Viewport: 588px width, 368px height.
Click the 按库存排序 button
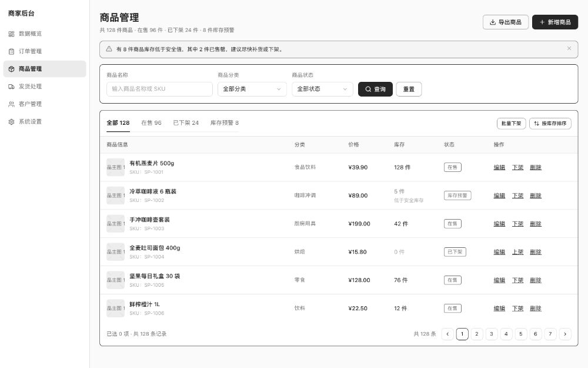pyautogui.click(x=550, y=124)
